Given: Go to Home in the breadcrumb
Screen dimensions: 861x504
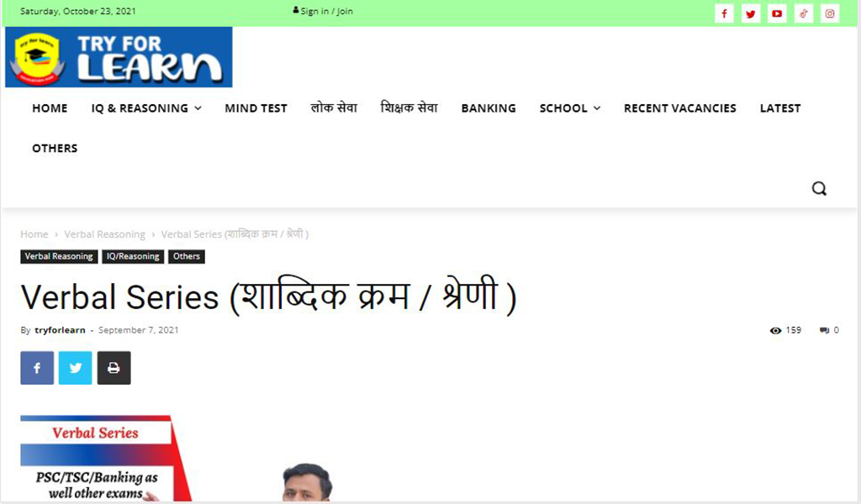Looking at the screenshot, I should coord(34,234).
